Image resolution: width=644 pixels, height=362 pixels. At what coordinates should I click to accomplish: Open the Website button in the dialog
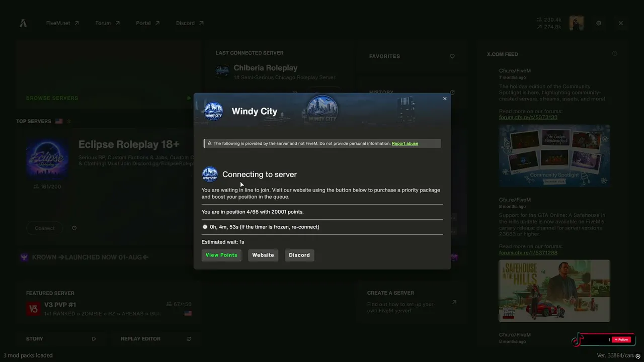pos(263,255)
